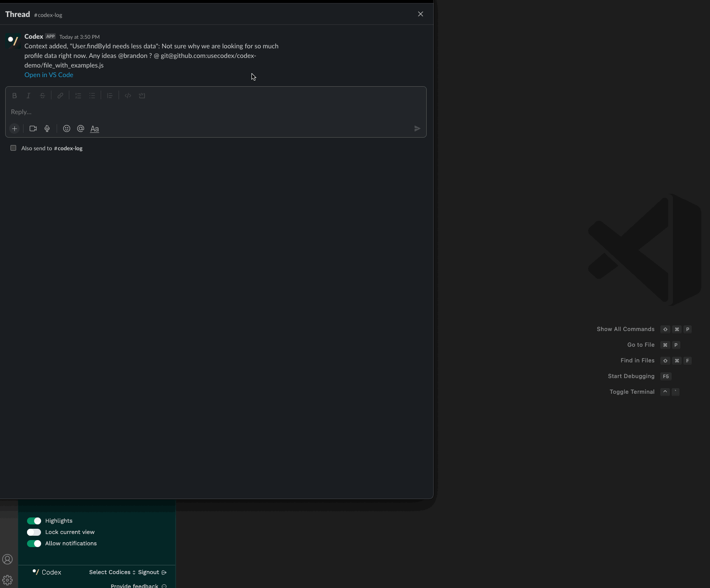This screenshot has width=710, height=588.
Task: Insert a link in the reply
Action: 60,96
